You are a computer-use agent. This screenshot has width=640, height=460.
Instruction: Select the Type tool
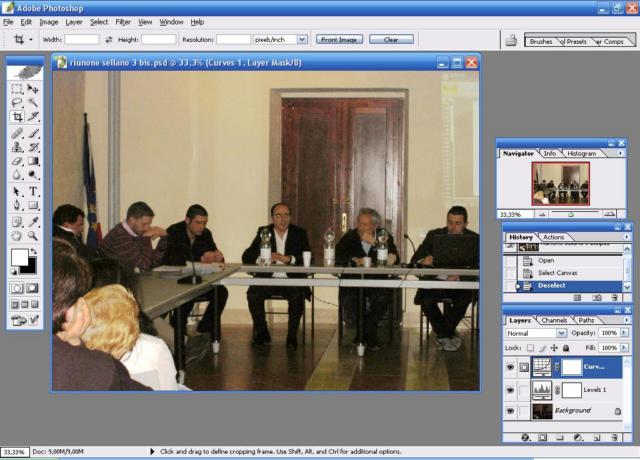33,191
